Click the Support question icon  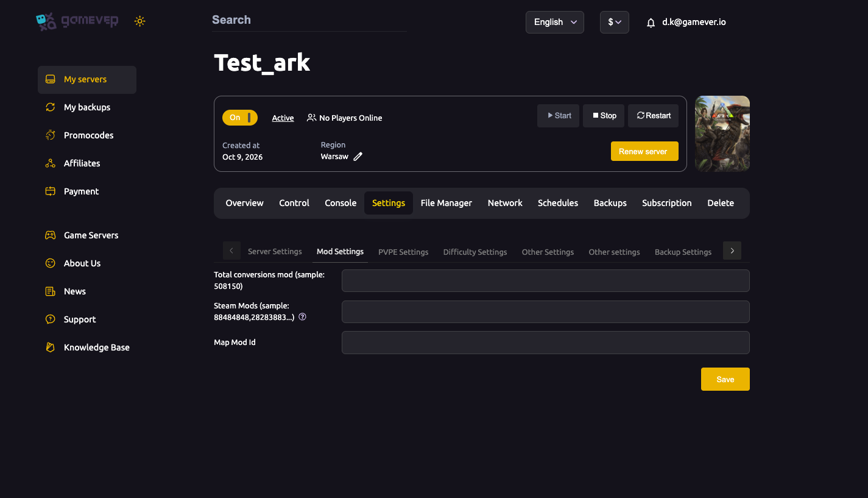tap(51, 319)
